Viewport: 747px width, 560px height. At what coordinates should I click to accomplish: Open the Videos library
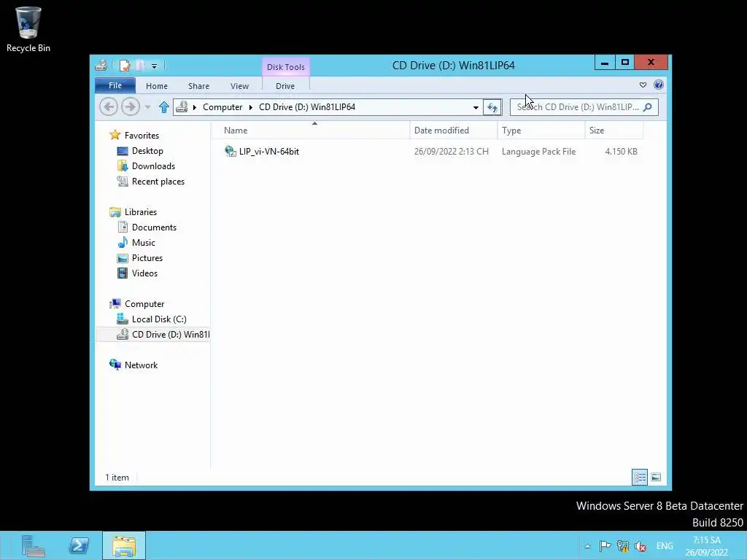point(144,273)
